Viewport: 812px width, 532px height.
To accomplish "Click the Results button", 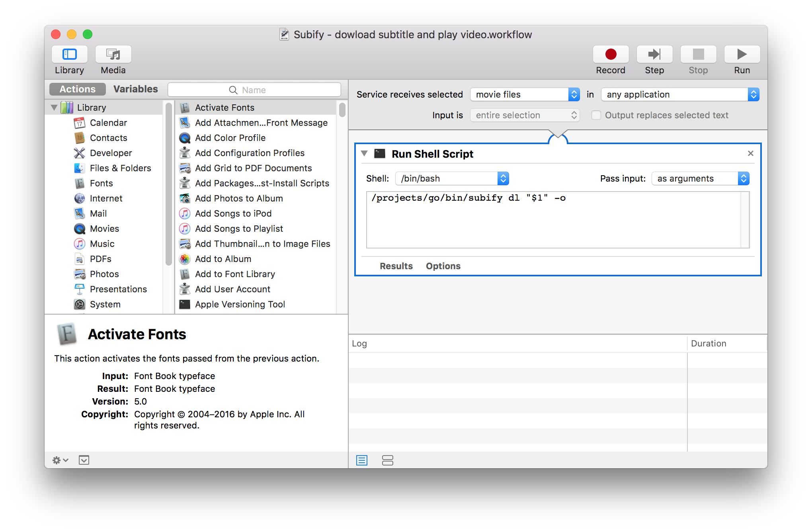I will pos(396,266).
